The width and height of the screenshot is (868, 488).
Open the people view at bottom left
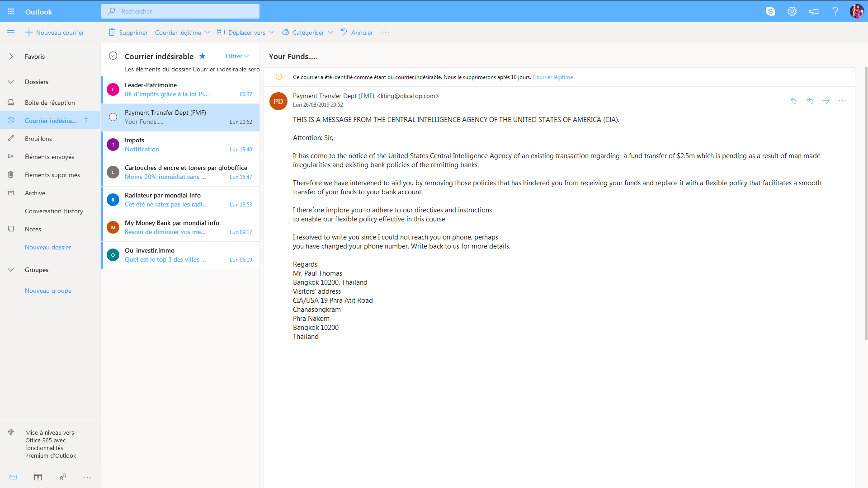(x=63, y=477)
